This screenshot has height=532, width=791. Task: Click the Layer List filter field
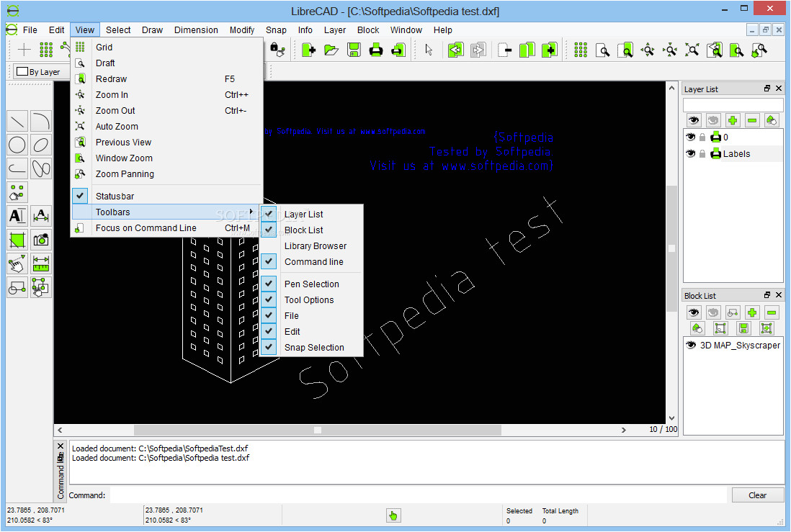pyautogui.click(x=733, y=104)
